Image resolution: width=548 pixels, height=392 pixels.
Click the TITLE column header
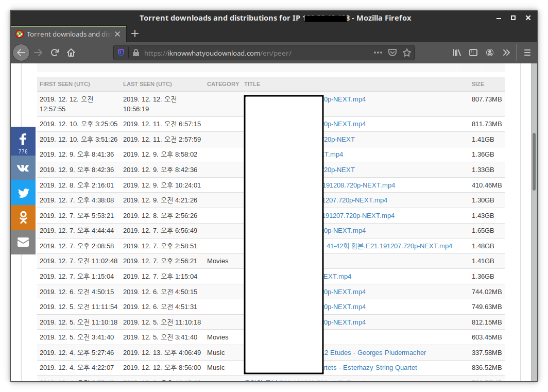click(252, 84)
